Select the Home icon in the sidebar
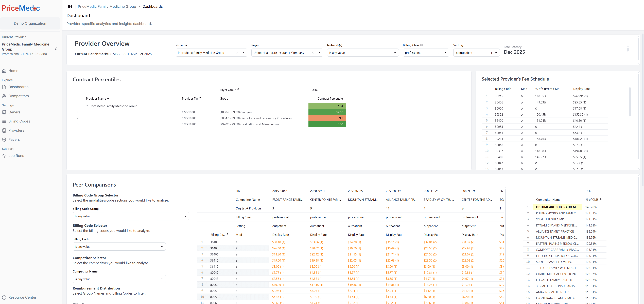Viewport: 644px width, 304px height. (4, 71)
